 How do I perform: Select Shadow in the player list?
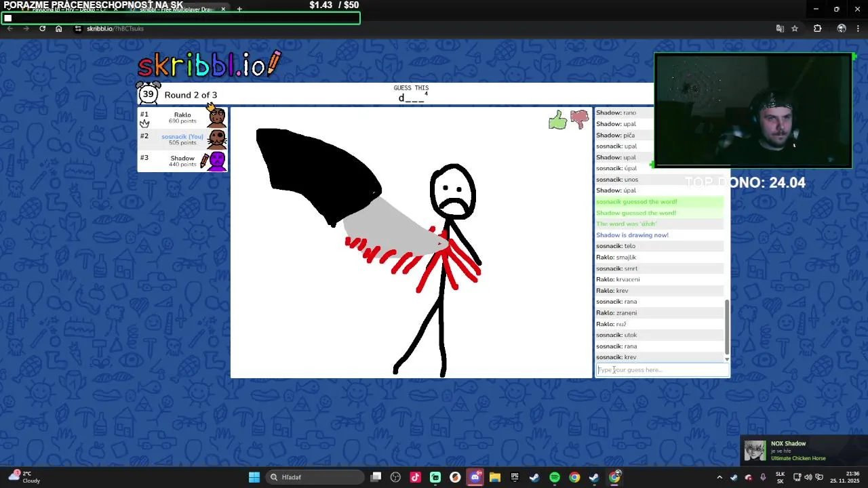[x=182, y=161]
